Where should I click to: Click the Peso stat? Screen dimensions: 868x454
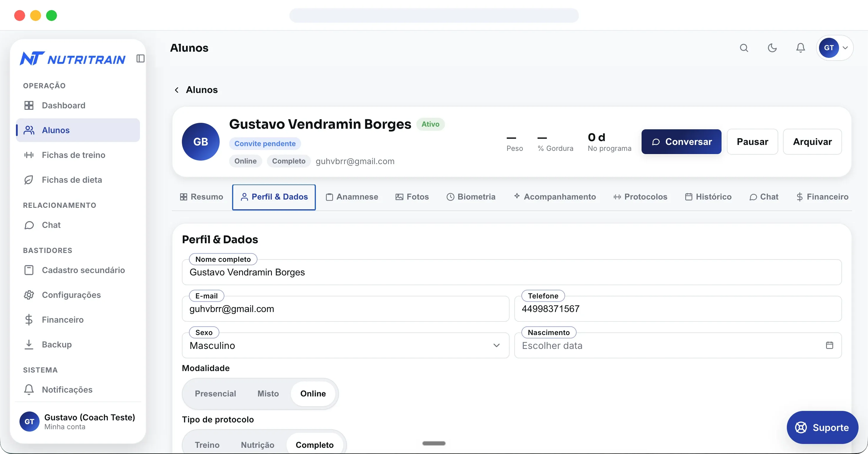(x=515, y=143)
